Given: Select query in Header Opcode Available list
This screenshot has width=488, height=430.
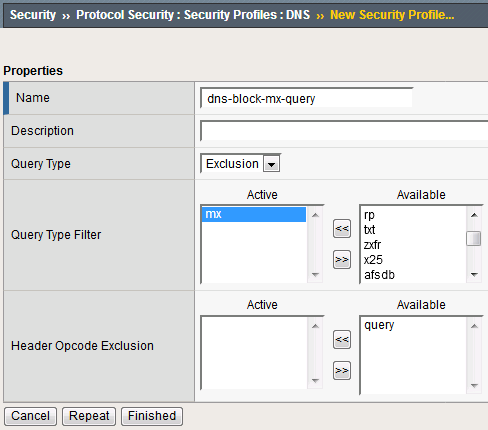Looking at the screenshot, I should pyautogui.click(x=379, y=325).
